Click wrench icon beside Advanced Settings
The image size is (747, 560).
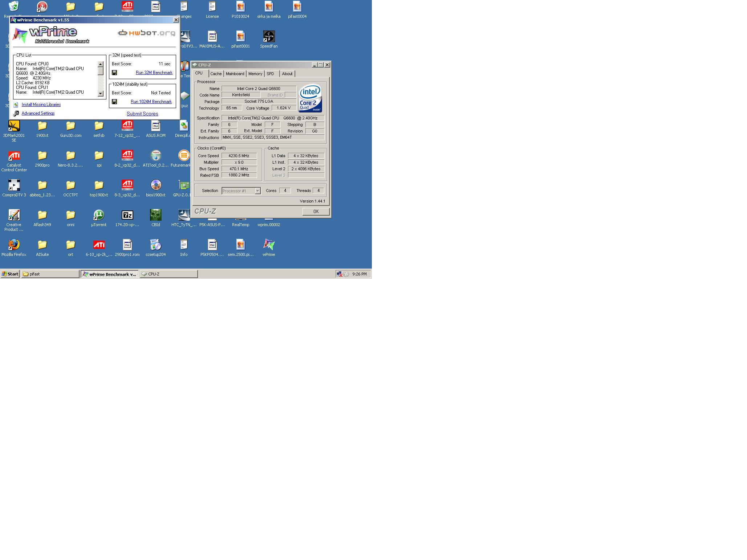[x=16, y=114]
